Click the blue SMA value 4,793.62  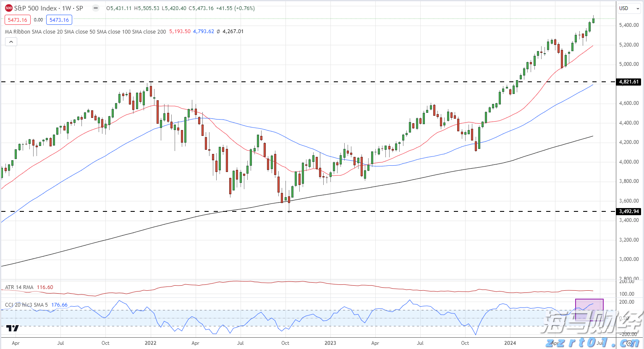[x=204, y=31]
